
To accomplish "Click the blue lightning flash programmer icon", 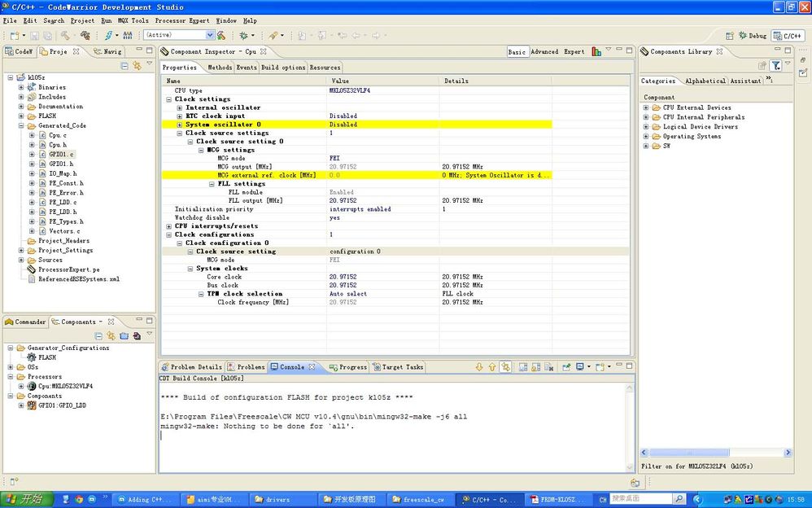I will (x=108, y=35).
